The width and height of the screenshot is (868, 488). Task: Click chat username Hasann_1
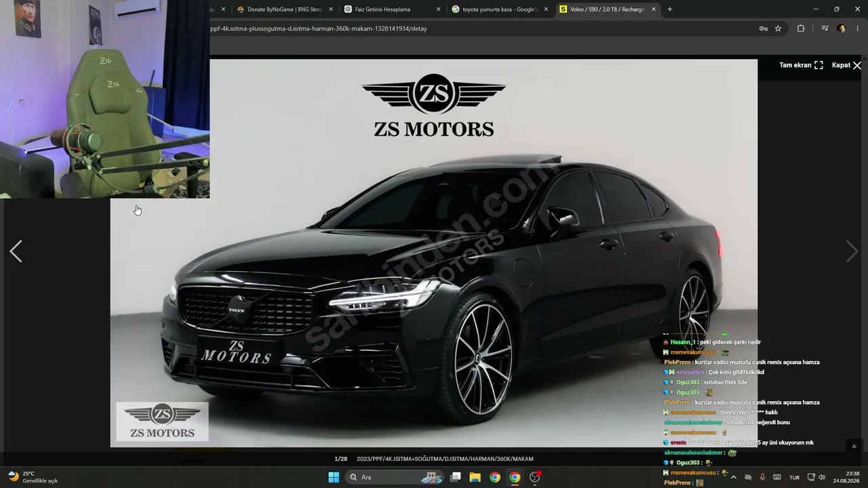pyautogui.click(x=683, y=342)
